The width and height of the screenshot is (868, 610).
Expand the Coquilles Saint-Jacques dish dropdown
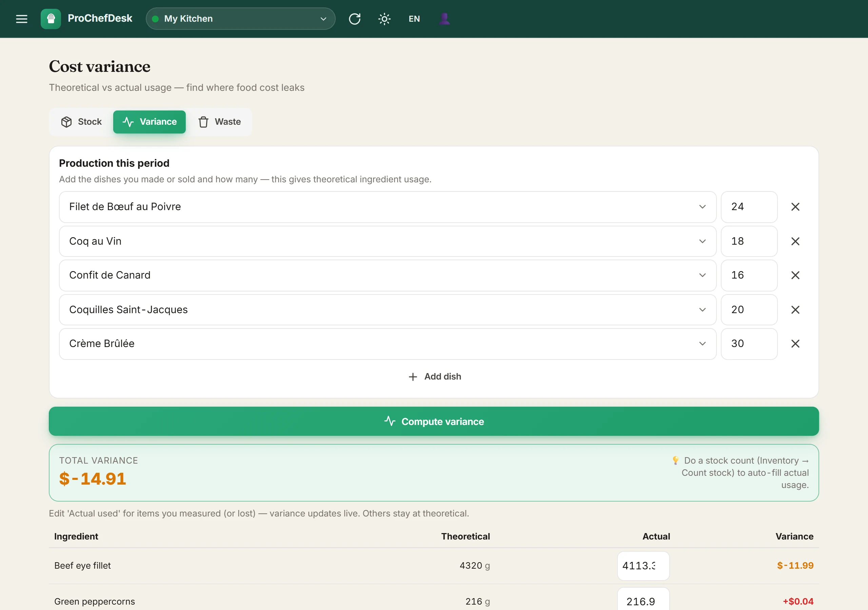pos(388,309)
